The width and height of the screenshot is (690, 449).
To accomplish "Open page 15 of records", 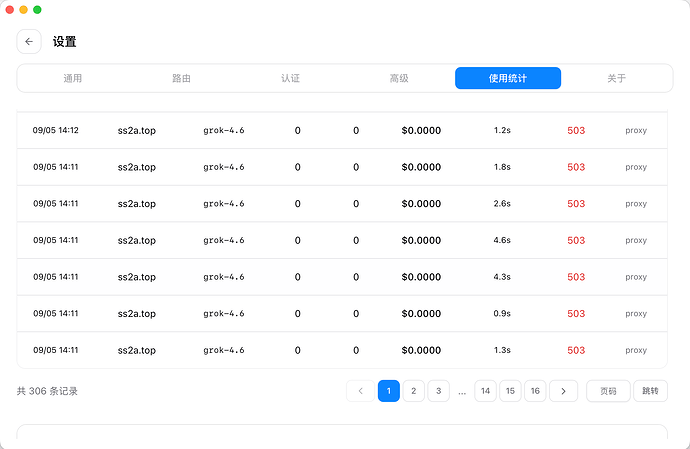I will pyautogui.click(x=510, y=391).
